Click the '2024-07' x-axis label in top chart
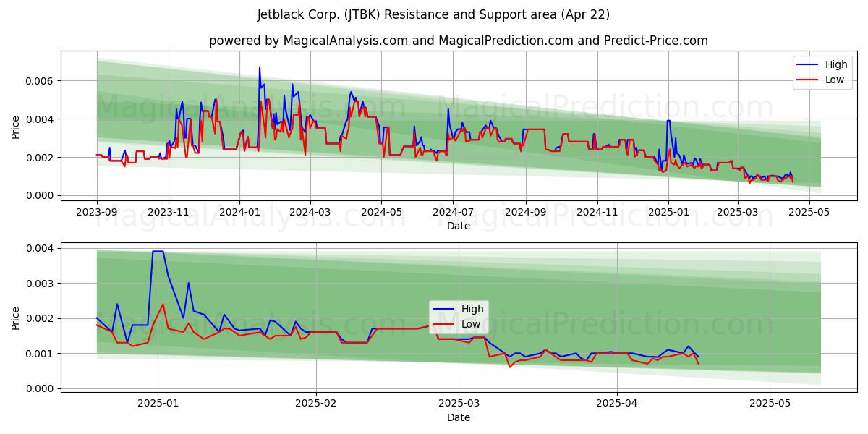The width and height of the screenshot is (868, 434). (453, 212)
